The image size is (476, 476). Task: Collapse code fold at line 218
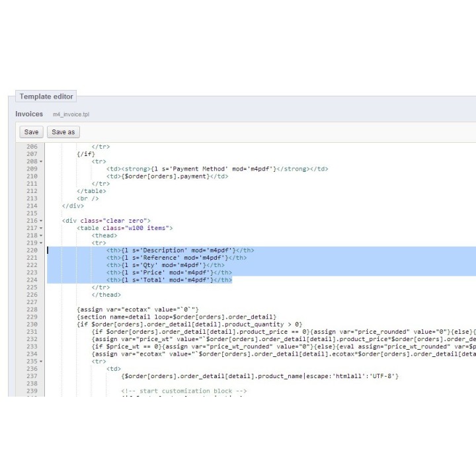(x=41, y=235)
